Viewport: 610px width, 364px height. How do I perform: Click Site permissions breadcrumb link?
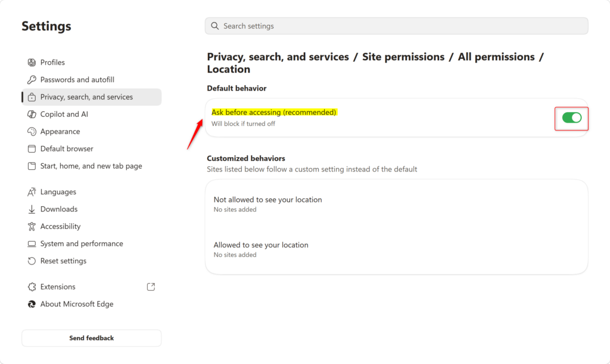coord(403,57)
